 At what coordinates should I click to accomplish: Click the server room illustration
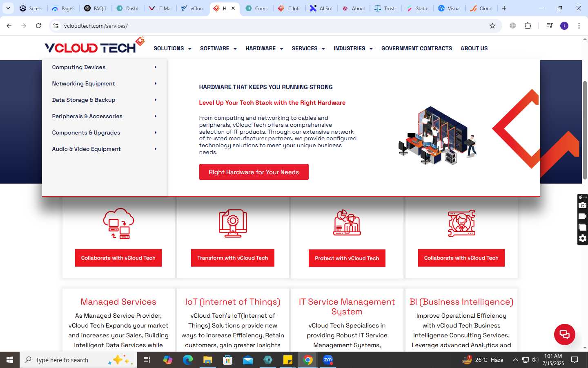point(438,135)
